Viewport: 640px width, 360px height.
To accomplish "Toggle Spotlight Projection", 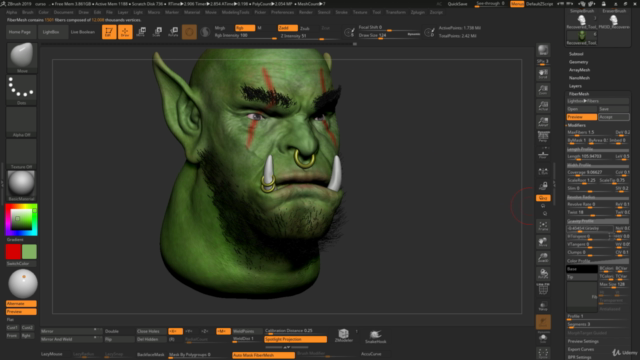I will (x=296, y=339).
